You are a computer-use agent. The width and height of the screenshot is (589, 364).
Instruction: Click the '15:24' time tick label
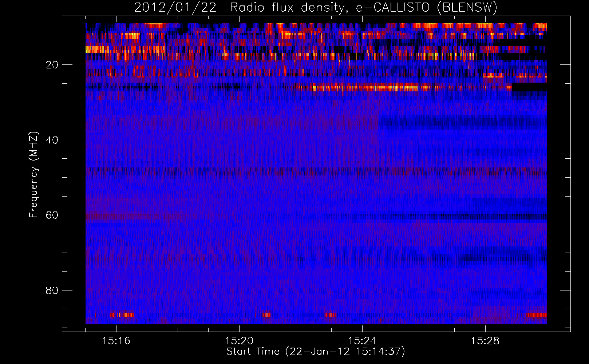pos(362,341)
